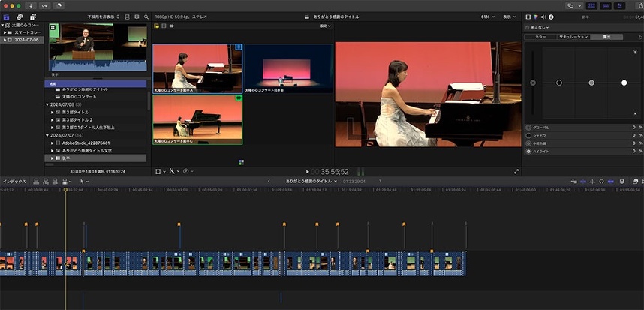Click the highlights exposure control puck

click(624, 83)
